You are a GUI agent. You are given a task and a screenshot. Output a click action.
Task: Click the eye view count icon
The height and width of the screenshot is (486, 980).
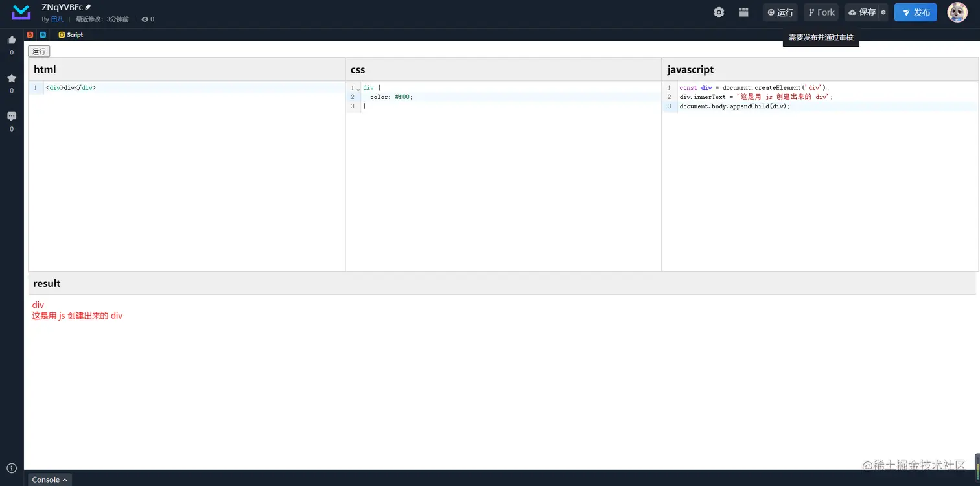(x=145, y=19)
